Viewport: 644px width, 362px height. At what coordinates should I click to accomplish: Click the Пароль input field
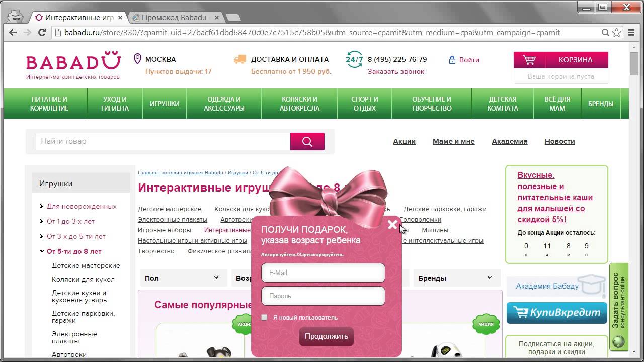pos(323,296)
